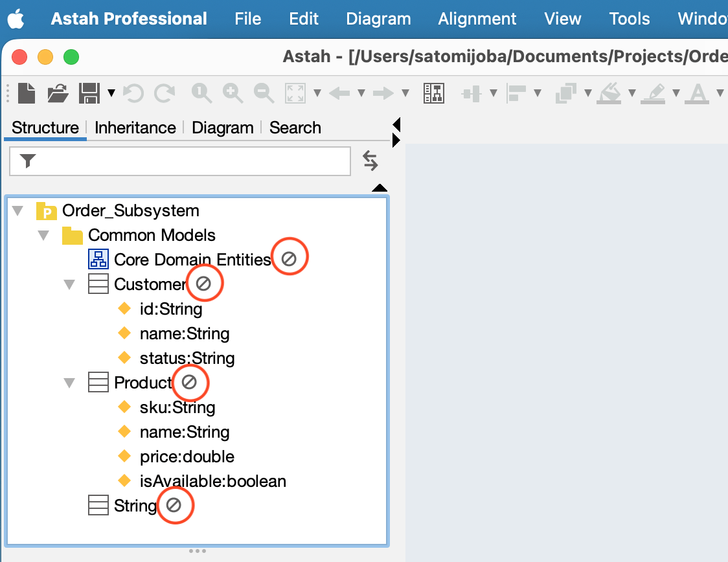728x562 pixels.
Task: Click the sync with diagram arrows icon
Action: (x=370, y=161)
